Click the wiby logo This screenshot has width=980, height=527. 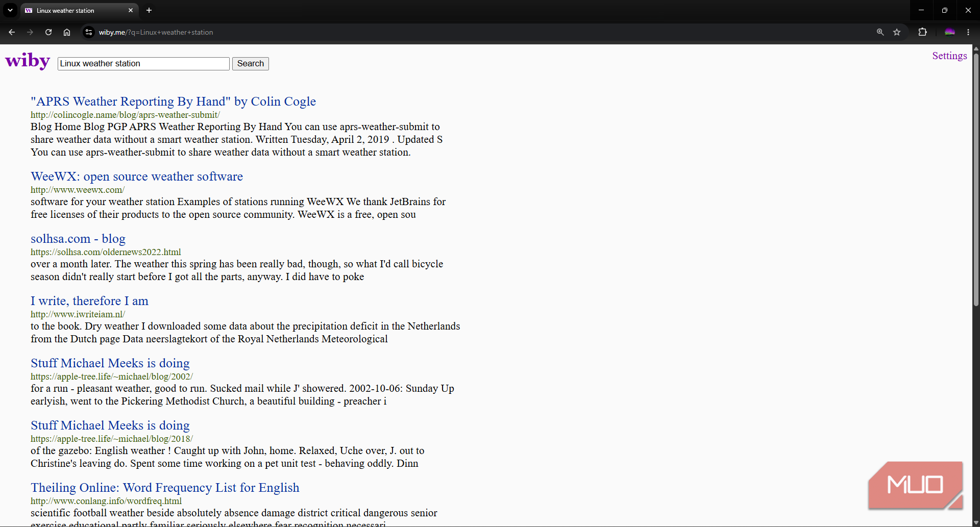(28, 61)
